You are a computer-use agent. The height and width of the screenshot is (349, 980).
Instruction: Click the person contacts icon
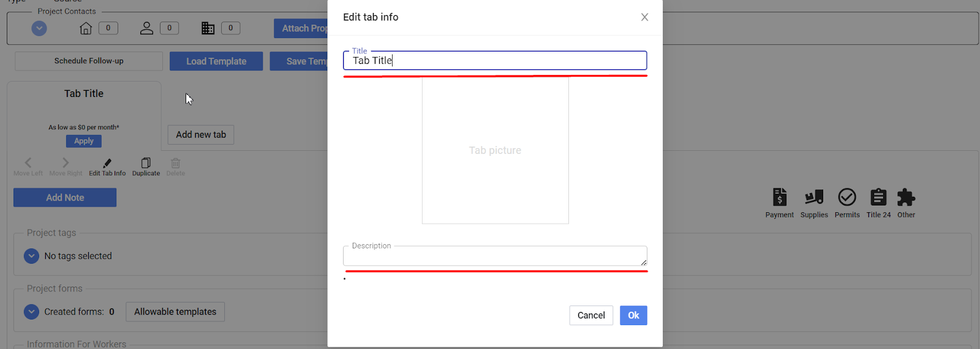click(x=146, y=28)
